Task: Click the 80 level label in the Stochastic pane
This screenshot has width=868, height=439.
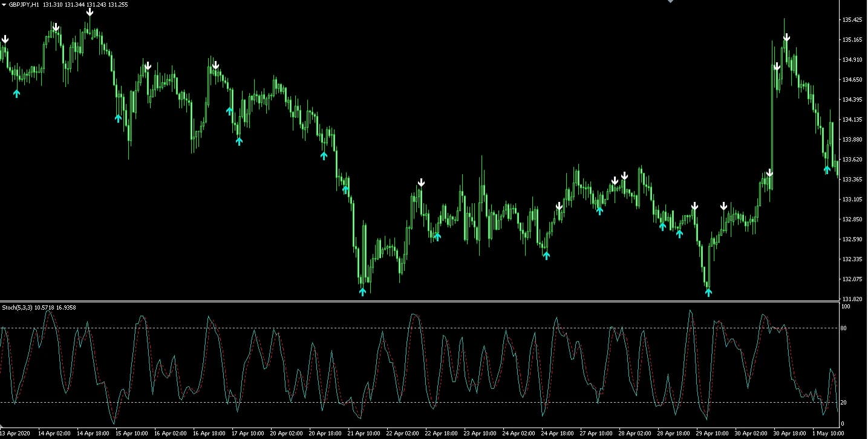Action: pos(843,328)
